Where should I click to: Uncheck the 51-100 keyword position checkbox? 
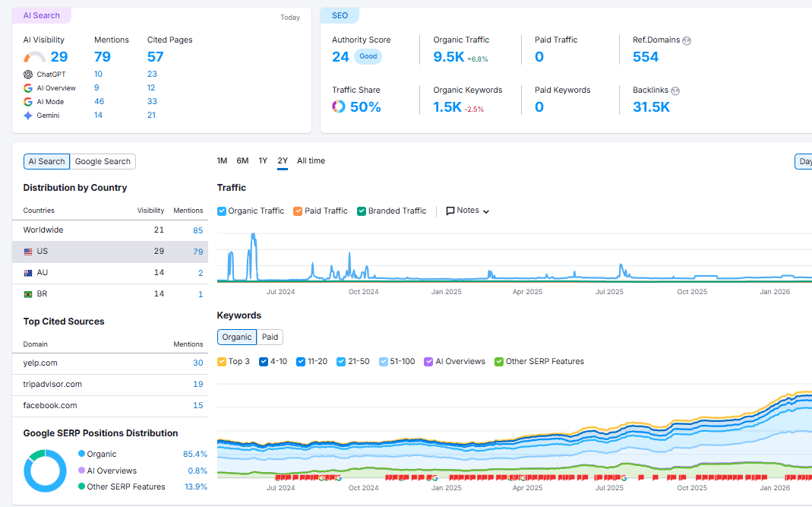click(x=384, y=361)
